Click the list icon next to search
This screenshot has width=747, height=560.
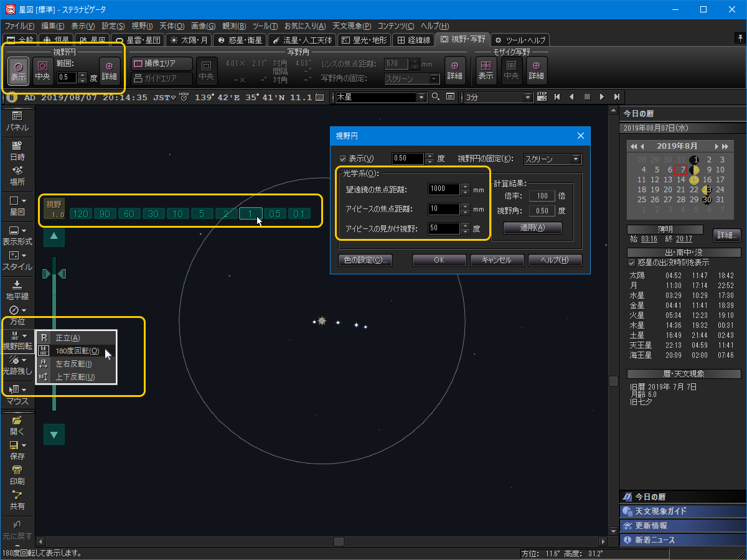450,96
